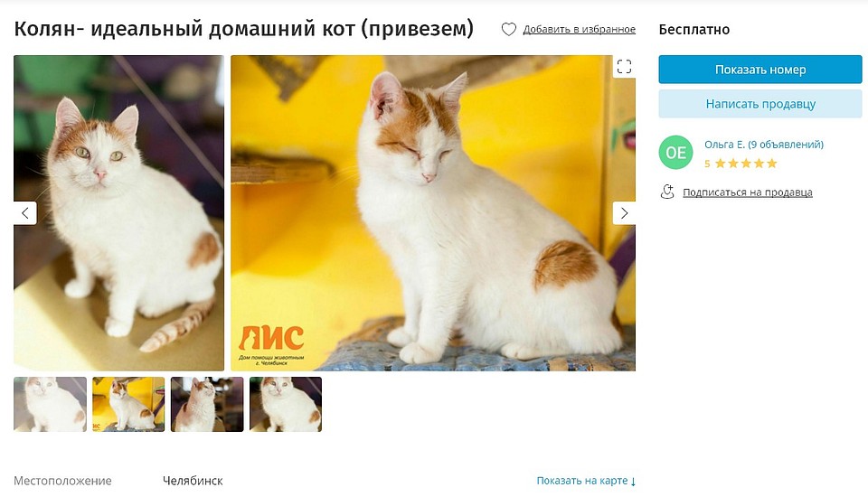Expand "Показать на карте" link

[x=586, y=481]
